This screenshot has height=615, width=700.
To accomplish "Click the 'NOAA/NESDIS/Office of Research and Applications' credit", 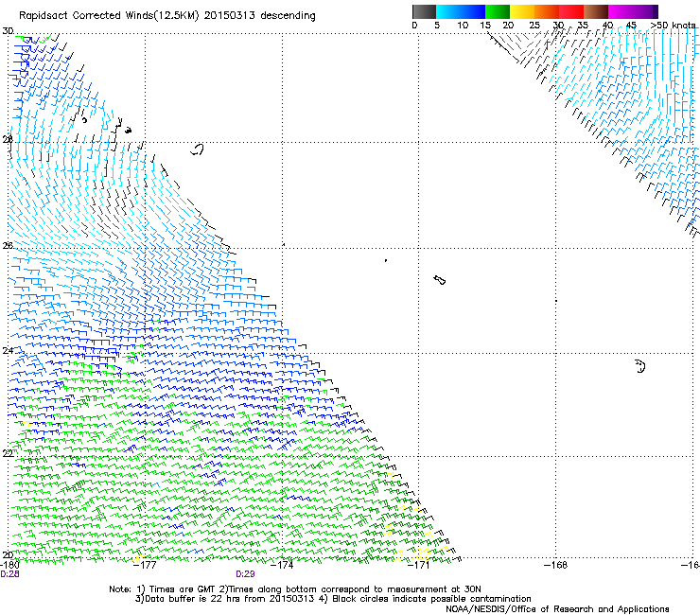I will [557, 608].
